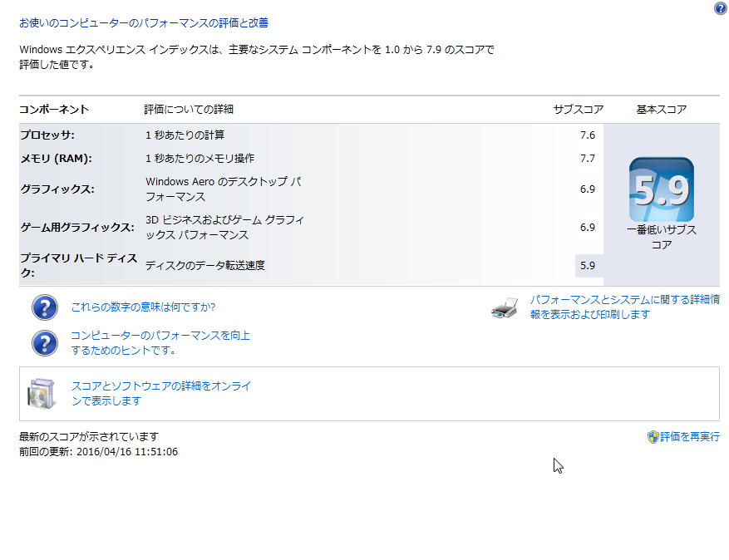Click the printer icon
The height and width of the screenshot is (560, 729).
tap(505, 307)
